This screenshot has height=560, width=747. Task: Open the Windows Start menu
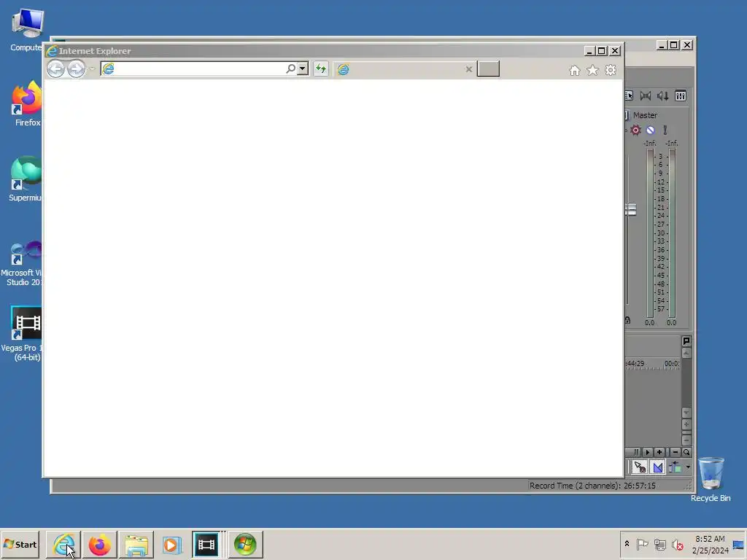(x=20, y=545)
